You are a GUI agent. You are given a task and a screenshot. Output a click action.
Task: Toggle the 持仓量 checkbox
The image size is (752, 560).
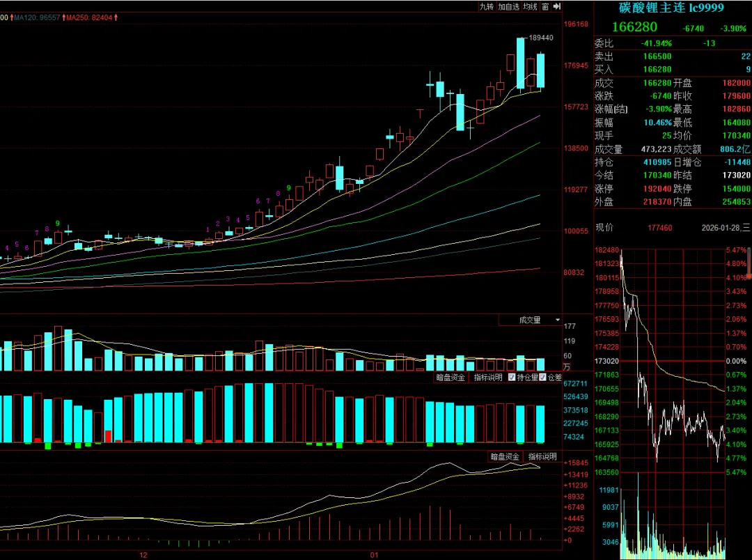point(512,378)
